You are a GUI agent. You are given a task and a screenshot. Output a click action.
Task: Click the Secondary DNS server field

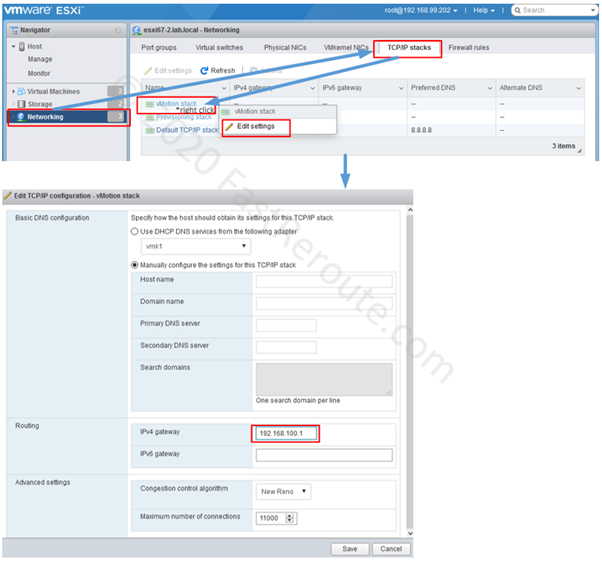pyautogui.click(x=286, y=347)
